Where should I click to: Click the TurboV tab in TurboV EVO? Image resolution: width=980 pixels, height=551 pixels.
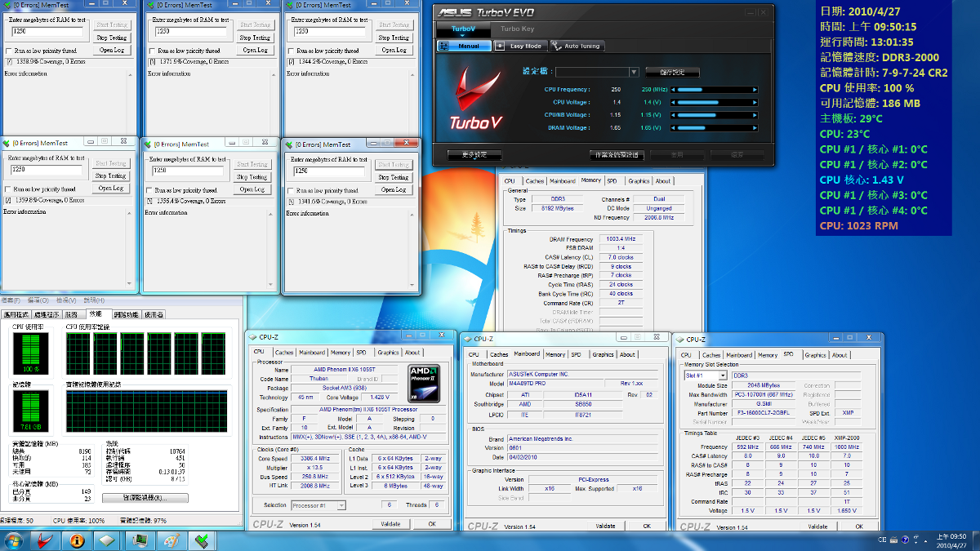tap(463, 29)
